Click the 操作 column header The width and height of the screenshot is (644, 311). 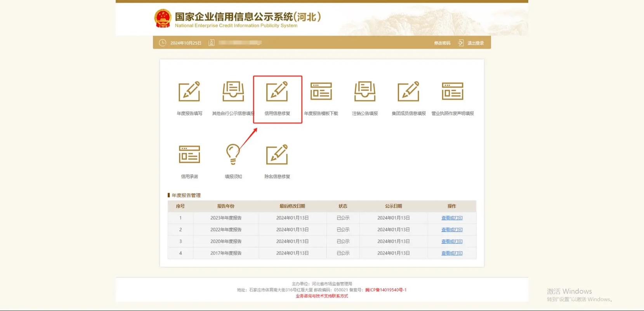[452, 206]
